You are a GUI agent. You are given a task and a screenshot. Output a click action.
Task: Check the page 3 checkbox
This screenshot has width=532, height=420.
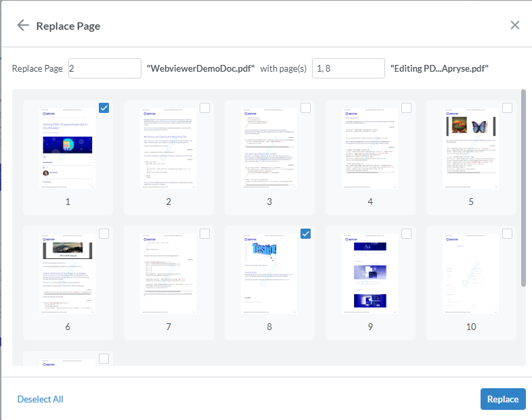click(305, 108)
